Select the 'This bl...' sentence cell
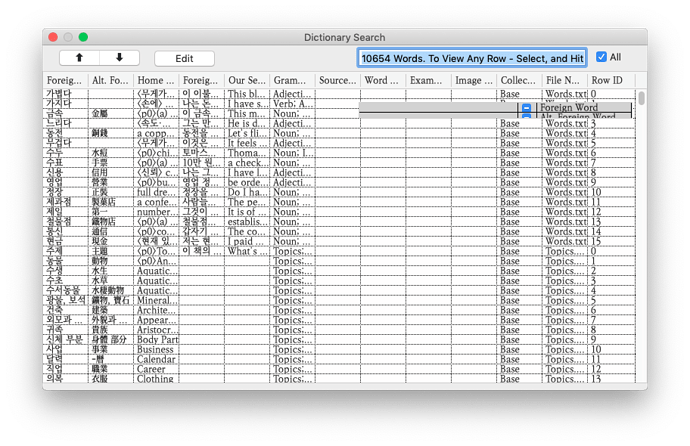The width and height of the screenshot is (690, 446). [247, 94]
